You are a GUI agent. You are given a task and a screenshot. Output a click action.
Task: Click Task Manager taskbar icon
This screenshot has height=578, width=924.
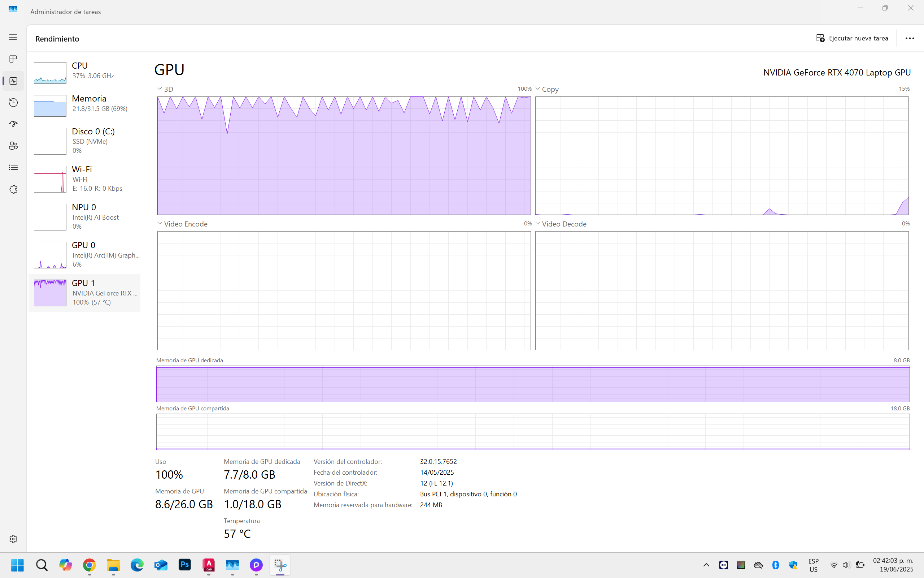[232, 565]
